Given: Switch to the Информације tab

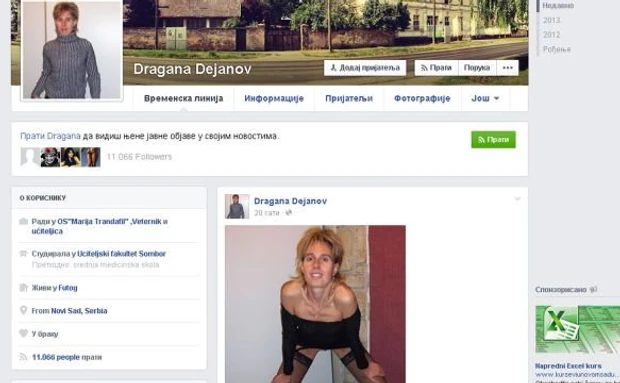Looking at the screenshot, I should tap(274, 98).
